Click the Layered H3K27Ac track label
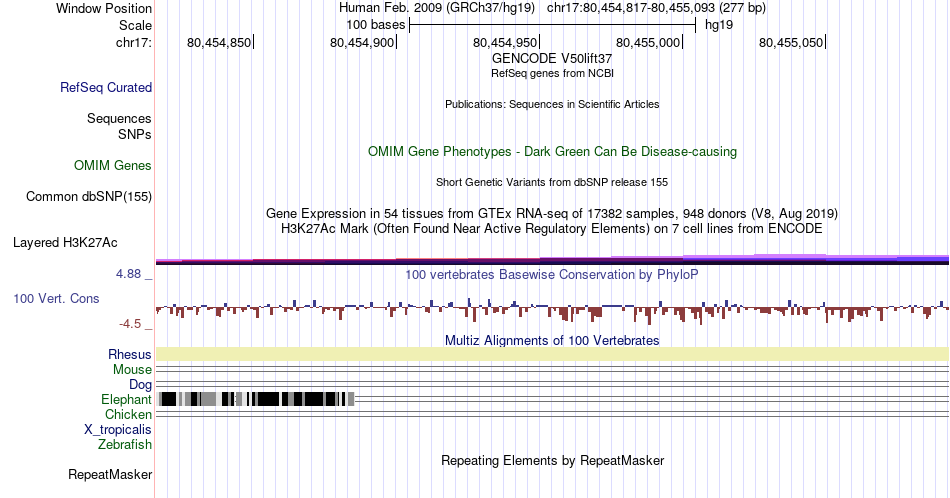The image size is (950, 498). click(65, 242)
